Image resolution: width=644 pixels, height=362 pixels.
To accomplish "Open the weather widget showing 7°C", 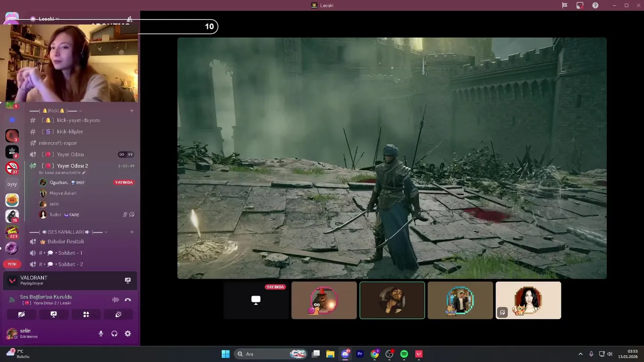I will pyautogui.click(x=19, y=354).
